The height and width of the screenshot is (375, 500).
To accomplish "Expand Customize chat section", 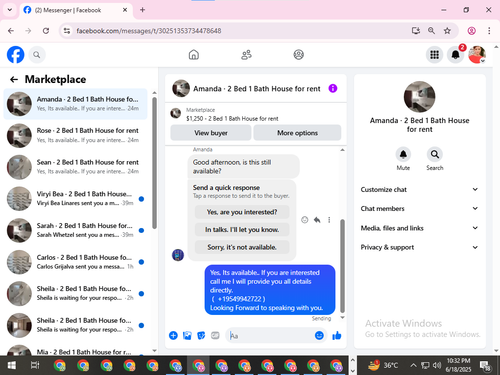I will (419, 189).
